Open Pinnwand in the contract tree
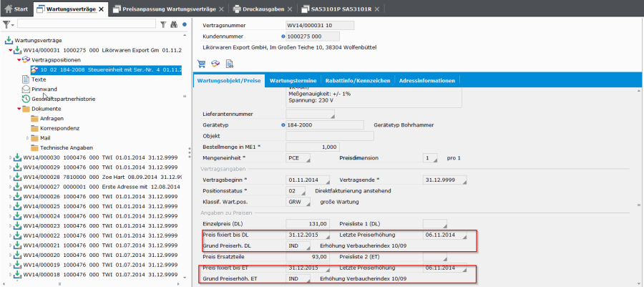This screenshot has width=644, height=287. 44,89
